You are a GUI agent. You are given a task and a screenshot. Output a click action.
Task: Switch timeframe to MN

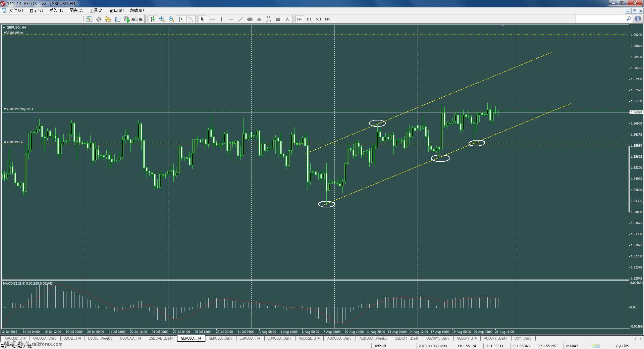coord(328,19)
